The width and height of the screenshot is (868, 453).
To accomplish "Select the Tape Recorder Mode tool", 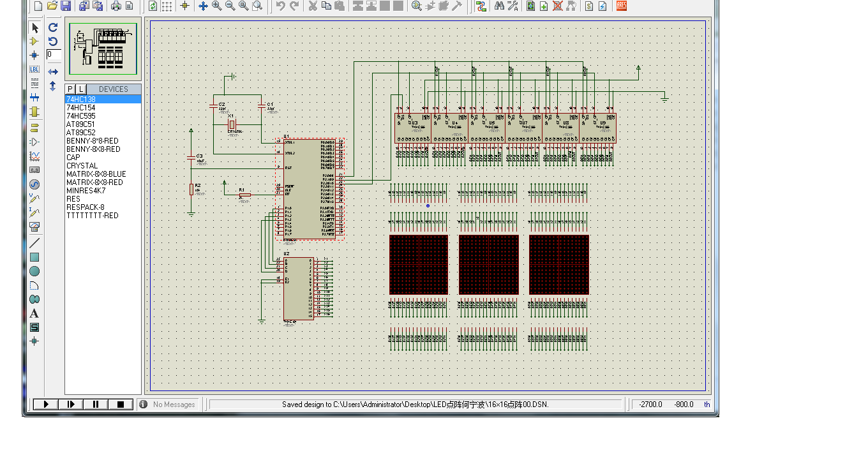I will pyautogui.click(x=34, y=170).
